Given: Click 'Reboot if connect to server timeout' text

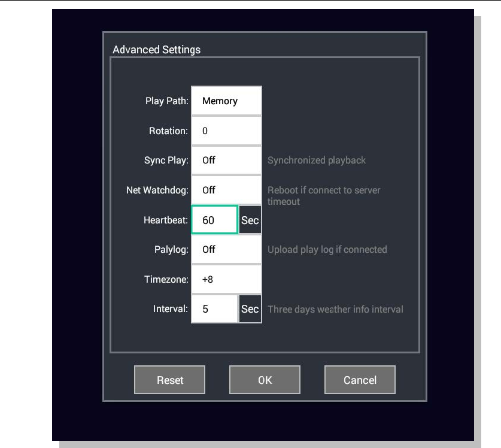Looking at the screenshot, I should pyautogui.click(x=324, y=196).
